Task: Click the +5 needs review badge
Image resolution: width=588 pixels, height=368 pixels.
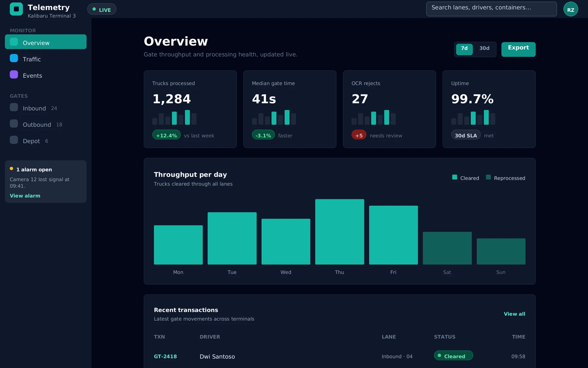Action: [x=359, y=135]
